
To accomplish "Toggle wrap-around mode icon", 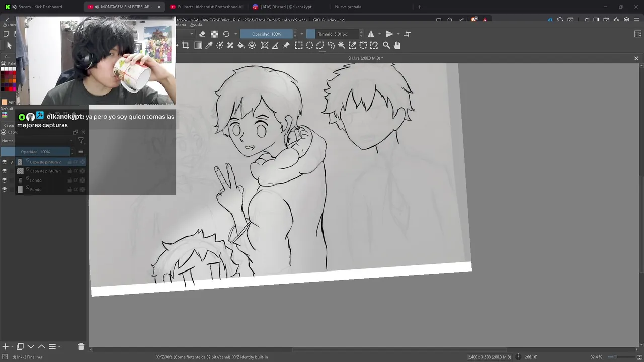I will (407, 34).
